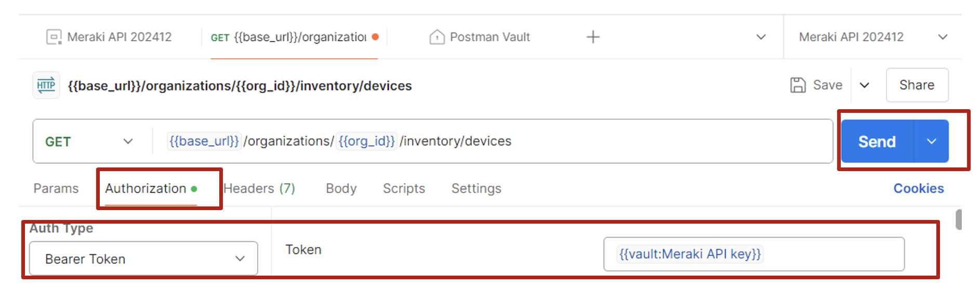This screenshot has width=980, height=285.
Task: Click the Postman Vault house icon
Action: point(436,37)
